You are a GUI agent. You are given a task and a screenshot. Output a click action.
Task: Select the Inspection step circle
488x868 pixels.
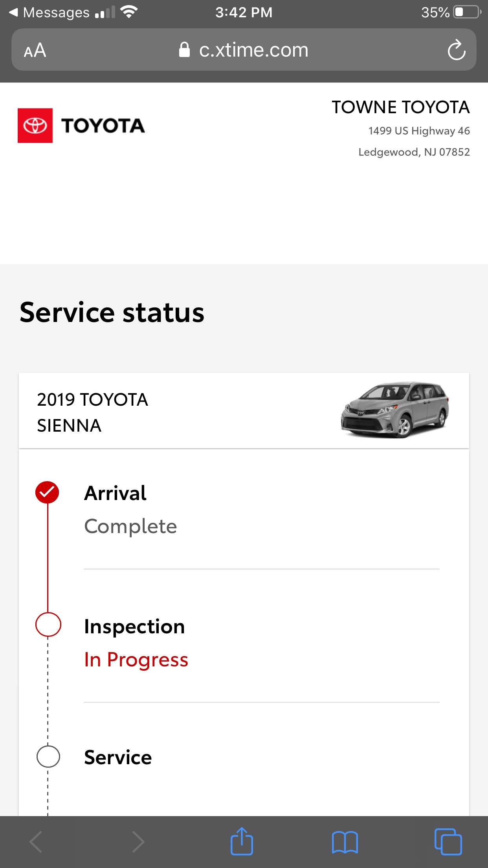(48, 624)
